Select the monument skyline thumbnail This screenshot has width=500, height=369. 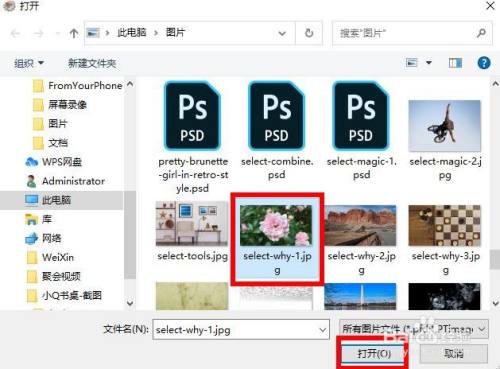(361, 296)
